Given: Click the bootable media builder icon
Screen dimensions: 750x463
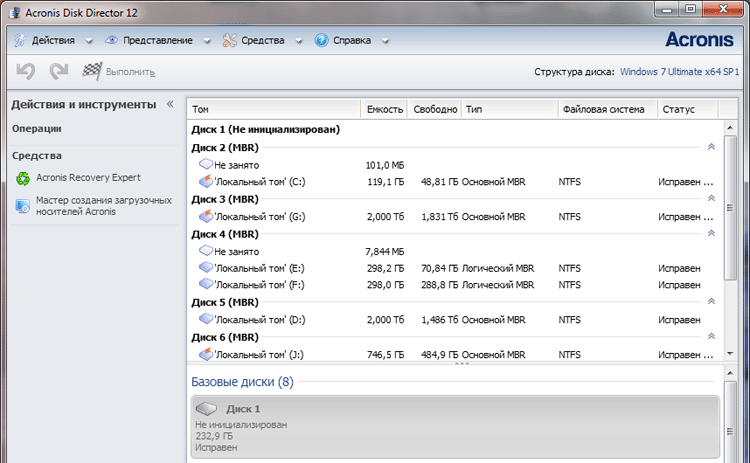Looking at the screenshot, I should (x=22, y=206).
